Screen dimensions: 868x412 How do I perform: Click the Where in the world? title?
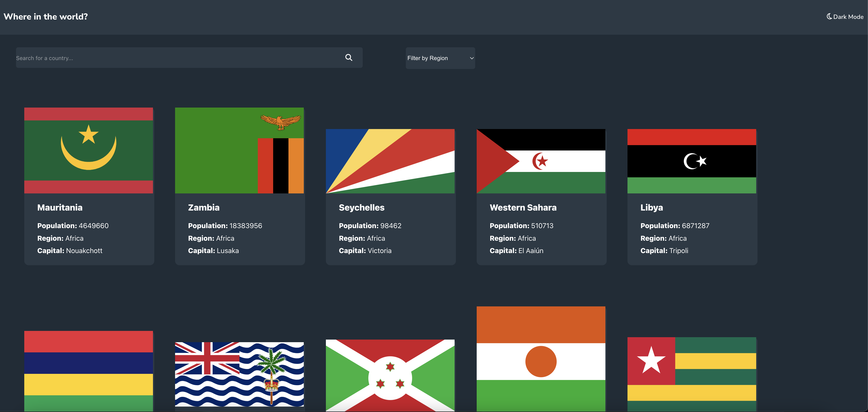tap(46, 16)
